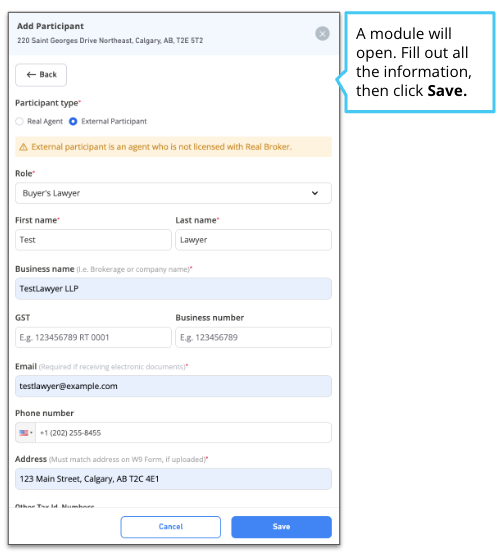Screen dimensions: 502x557
Task: Select Real Agent radio button
Action: 20,121
